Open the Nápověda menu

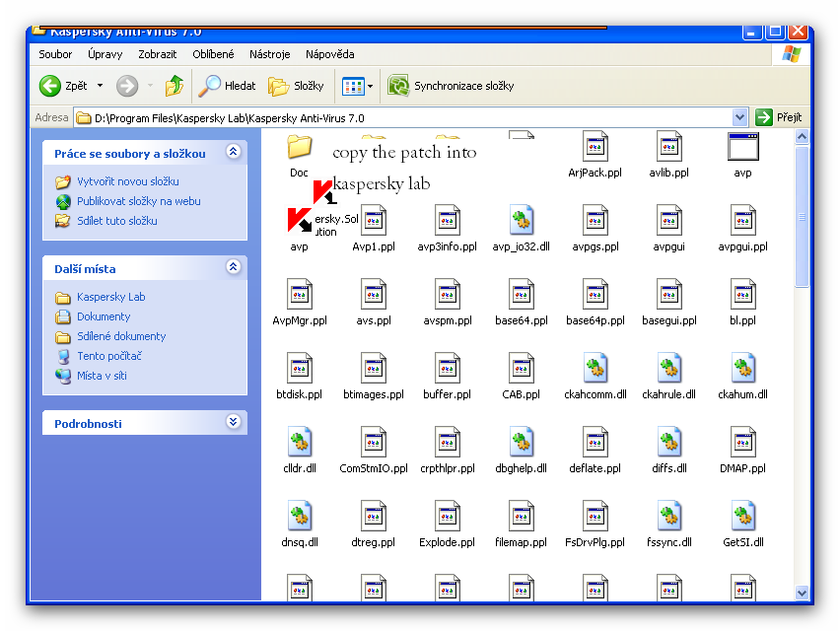click(x=330, y=54)
